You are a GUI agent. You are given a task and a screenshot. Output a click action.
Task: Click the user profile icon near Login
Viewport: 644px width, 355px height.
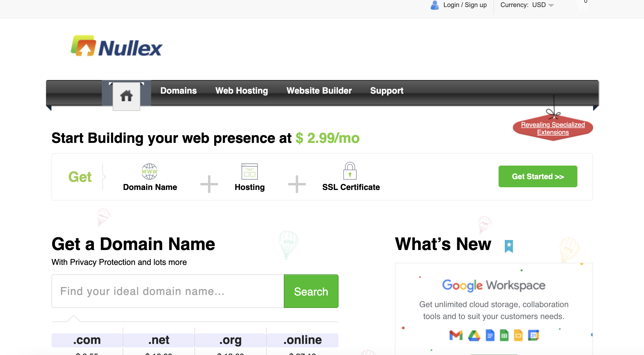pyautogui.click(x=434, y=5)
